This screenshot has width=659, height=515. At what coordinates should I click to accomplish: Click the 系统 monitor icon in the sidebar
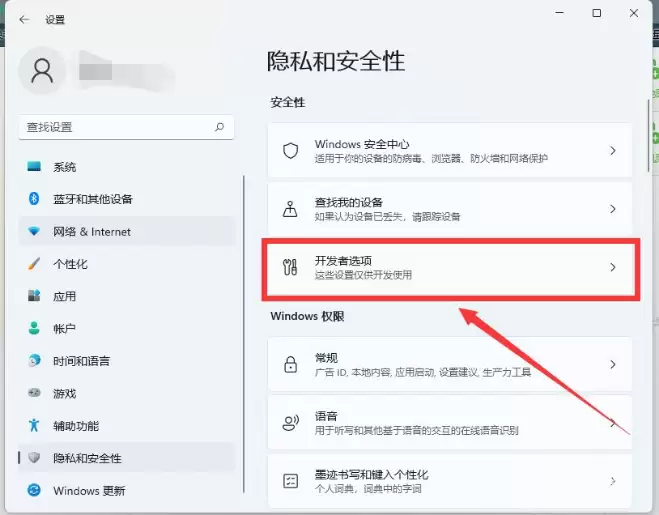click(x=34, y=167)
